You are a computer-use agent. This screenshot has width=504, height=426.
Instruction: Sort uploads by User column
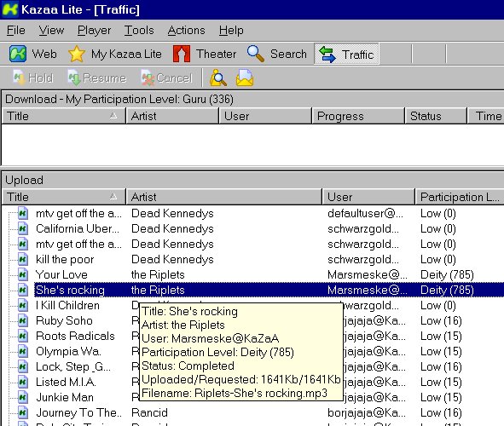368,197
